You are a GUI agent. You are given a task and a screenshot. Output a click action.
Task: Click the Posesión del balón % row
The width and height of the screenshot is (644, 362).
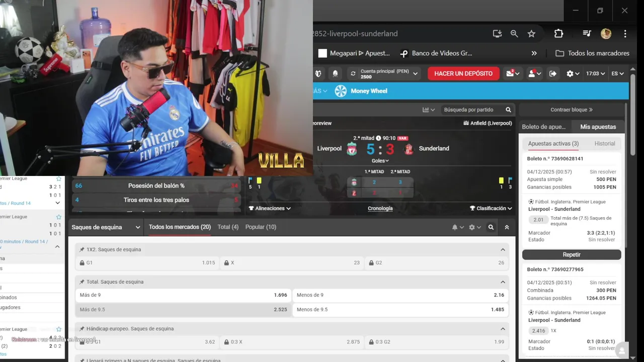tap(156, 186)
